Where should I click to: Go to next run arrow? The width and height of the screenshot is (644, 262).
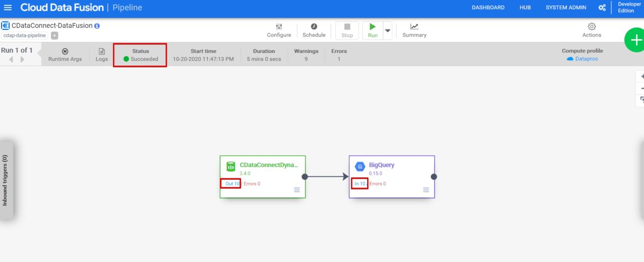pyautogui.click(x=22, y=59)
